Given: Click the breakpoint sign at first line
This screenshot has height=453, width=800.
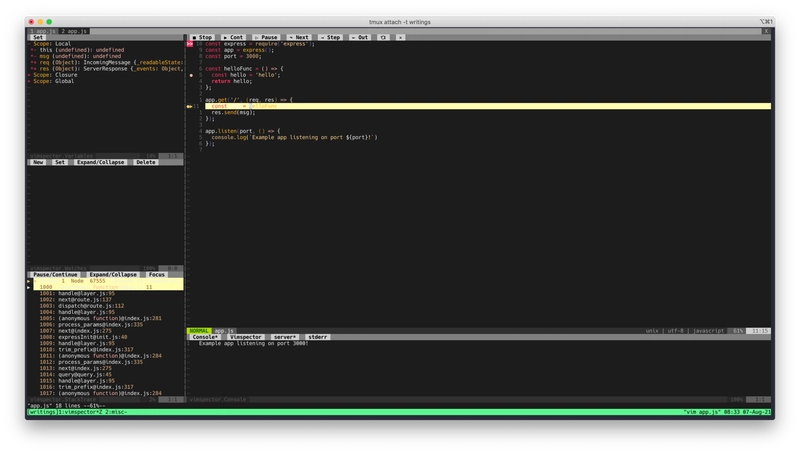Looking at the screenshot, I should pos(190,44).
